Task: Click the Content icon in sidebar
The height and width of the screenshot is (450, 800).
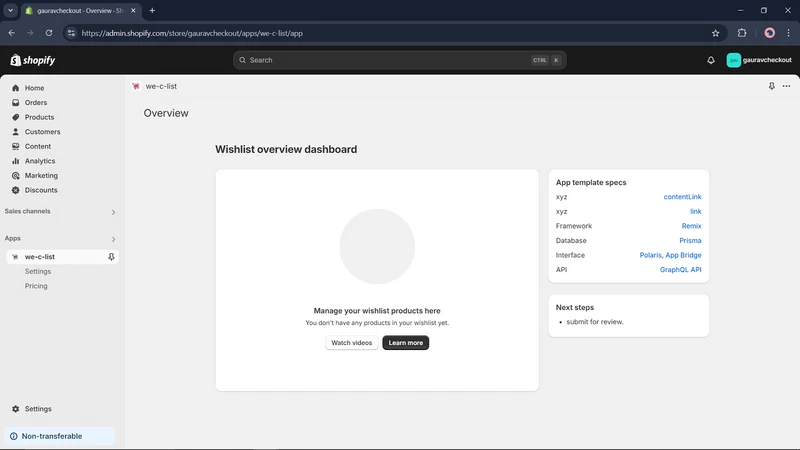Action: coord(16,146)
